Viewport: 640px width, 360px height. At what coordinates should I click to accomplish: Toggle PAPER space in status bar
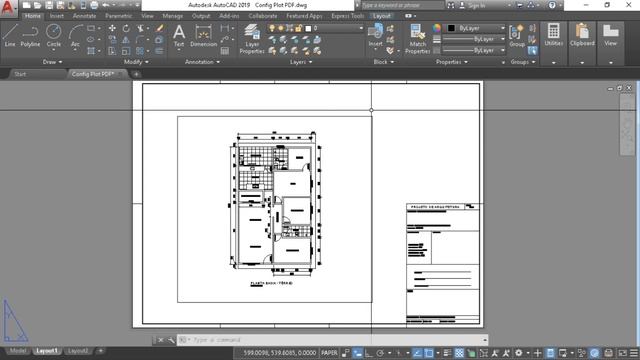tap(329, 353)
